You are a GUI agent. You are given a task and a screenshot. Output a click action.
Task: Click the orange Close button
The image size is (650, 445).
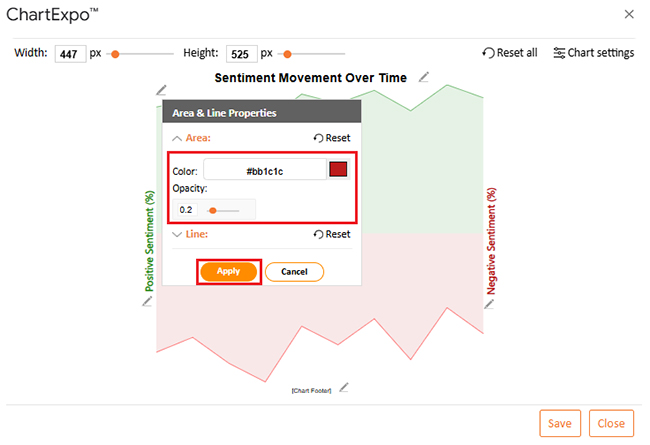click(x=611, y=423)
